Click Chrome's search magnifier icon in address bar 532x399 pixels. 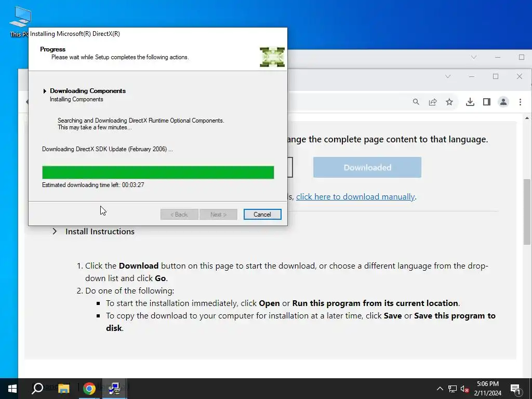tap(416, 102)
